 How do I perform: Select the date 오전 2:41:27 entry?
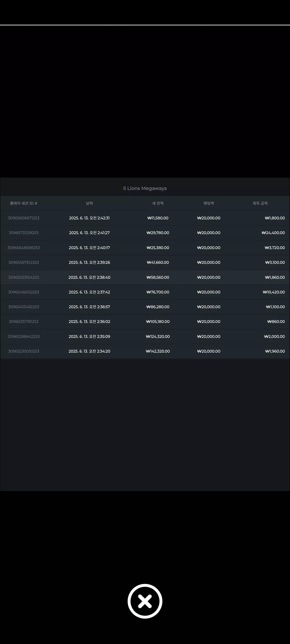(x=89, y=233)
